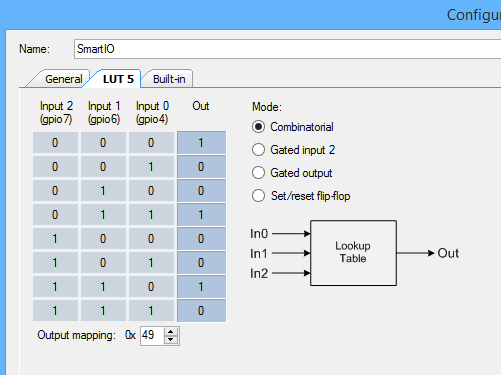Click the Name label
The width and height of the screenshot is (501, 375).
tap(34, 49)
